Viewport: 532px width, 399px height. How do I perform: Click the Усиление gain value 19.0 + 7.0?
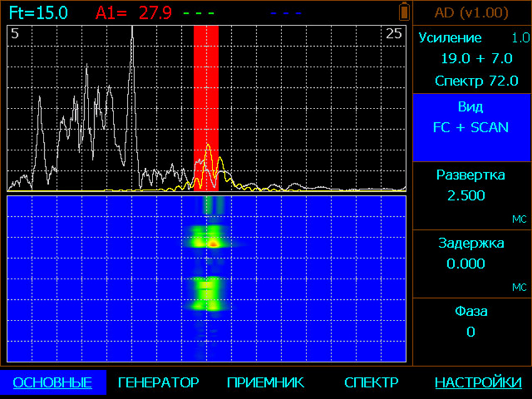pyautogui.click(x=477, y=59)
